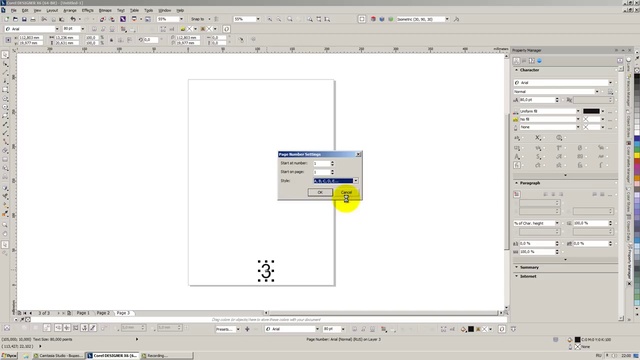The height and width of the screenshot is (360, 640).
Task: Open the Color Styles docker tab
Action: 629,200
